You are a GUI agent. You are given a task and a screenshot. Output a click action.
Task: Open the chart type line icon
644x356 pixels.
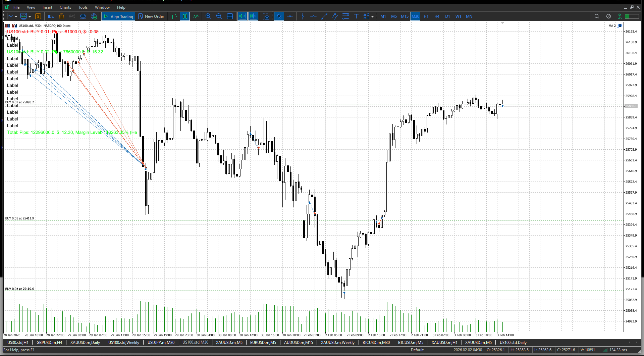coord(10,16)
